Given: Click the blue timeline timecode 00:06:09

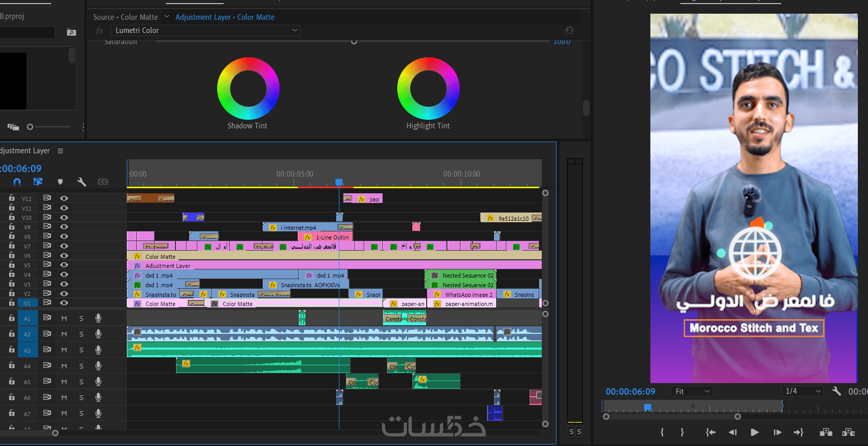Looking at the screenshot, I should tap(21, 168).
